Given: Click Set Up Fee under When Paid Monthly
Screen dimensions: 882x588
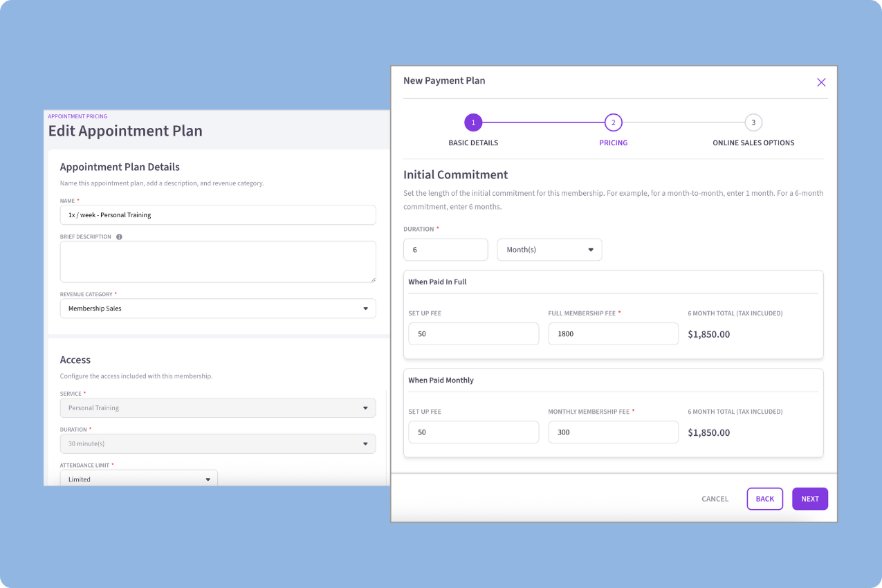Looking at the screenshot, I should [473, 432].
